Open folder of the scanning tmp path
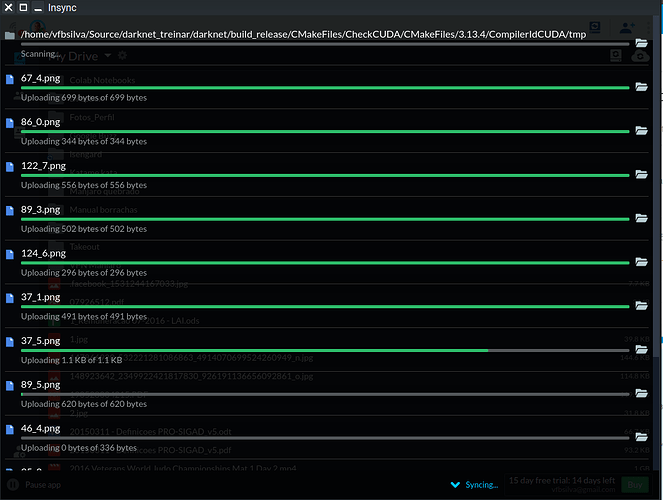The width and height of the screenshot is (663, 500). click(x=641, y=43)
